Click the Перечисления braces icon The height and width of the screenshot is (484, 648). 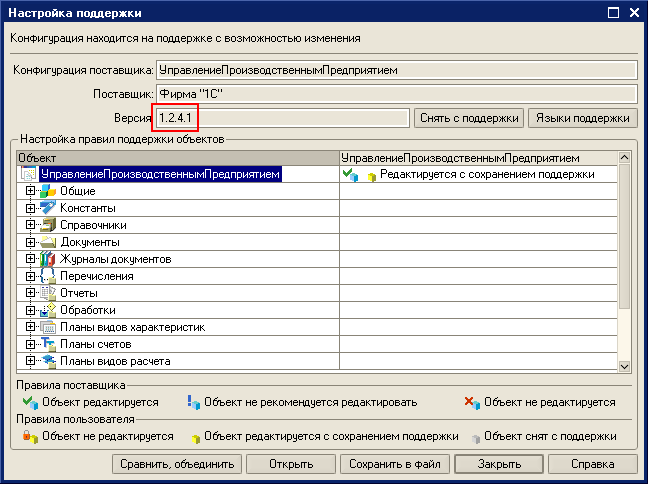pos(48,276)
